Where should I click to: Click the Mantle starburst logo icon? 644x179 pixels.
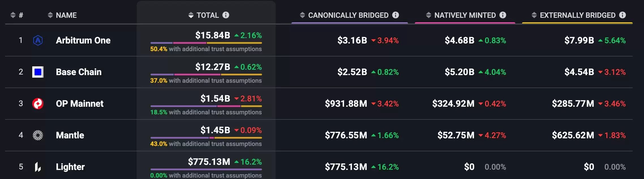[x=38, y=135]
